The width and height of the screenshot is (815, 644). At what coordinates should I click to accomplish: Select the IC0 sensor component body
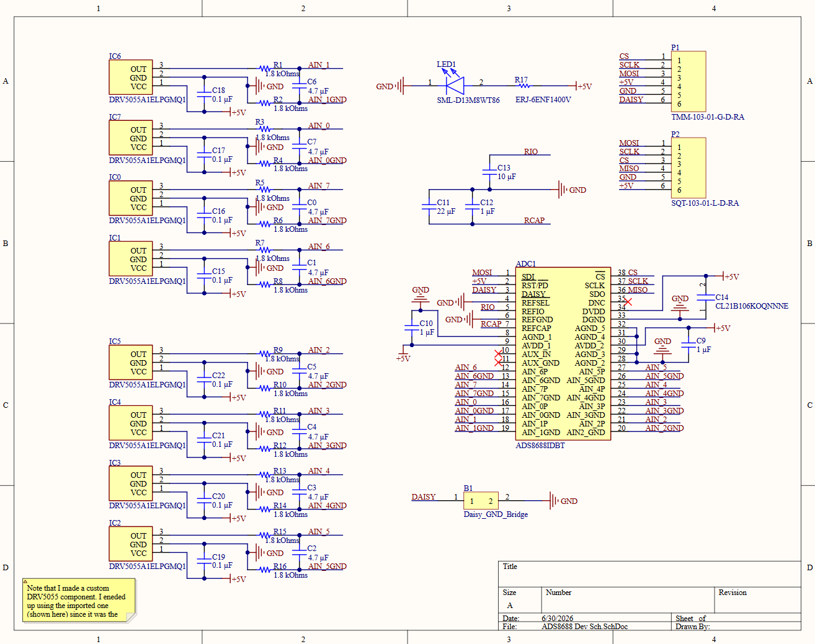click(131, 198)
